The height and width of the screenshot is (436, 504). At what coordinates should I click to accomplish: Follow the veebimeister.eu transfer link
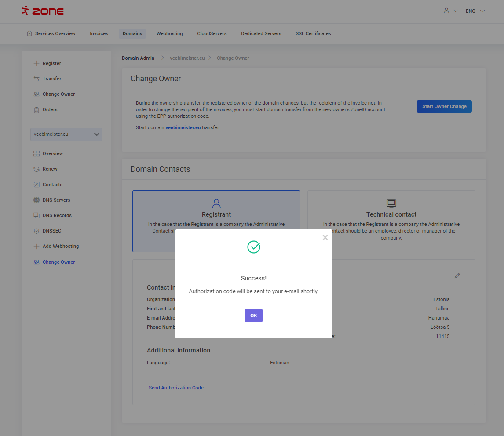point(183,127)
